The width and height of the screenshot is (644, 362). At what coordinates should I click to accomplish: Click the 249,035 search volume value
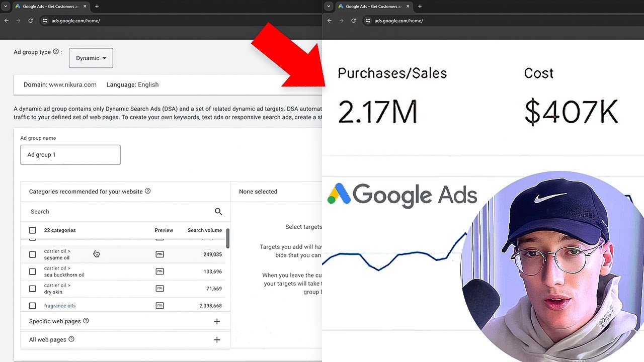pos(213,254)
